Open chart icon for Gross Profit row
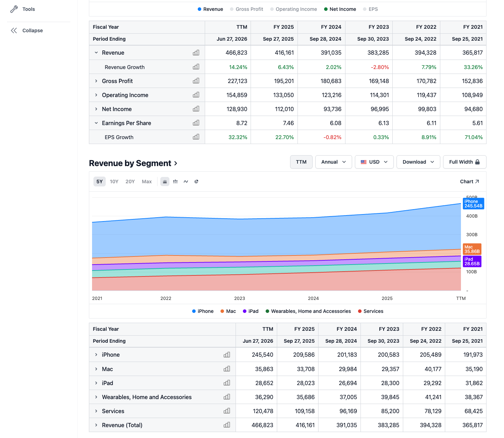504x438 pixels. pyautogui.click(x=196, y=81)
